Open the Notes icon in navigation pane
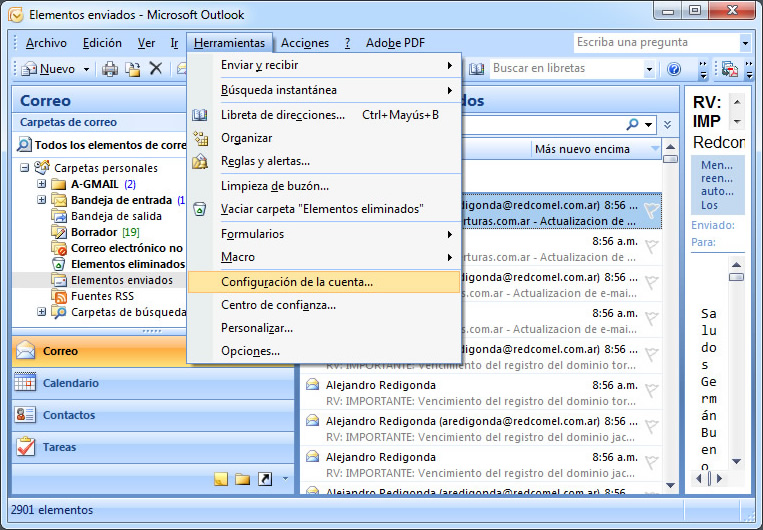Image resolution: width=763 pixels, height=530 pixels. tap(221, 479)
